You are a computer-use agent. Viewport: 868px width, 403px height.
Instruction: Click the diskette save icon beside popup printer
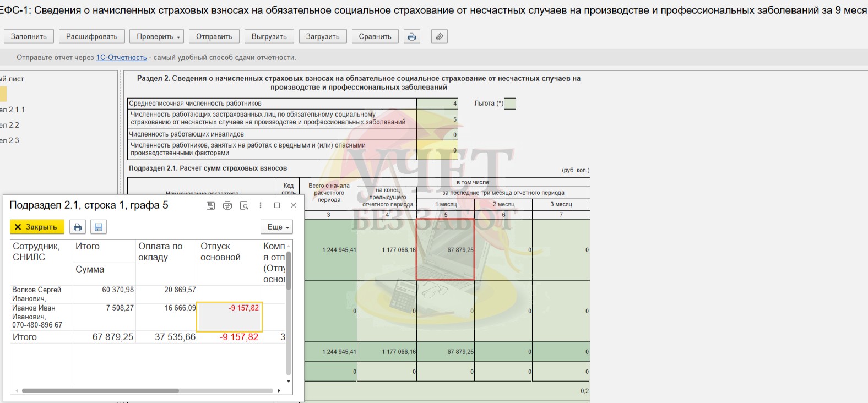(99, 227)
